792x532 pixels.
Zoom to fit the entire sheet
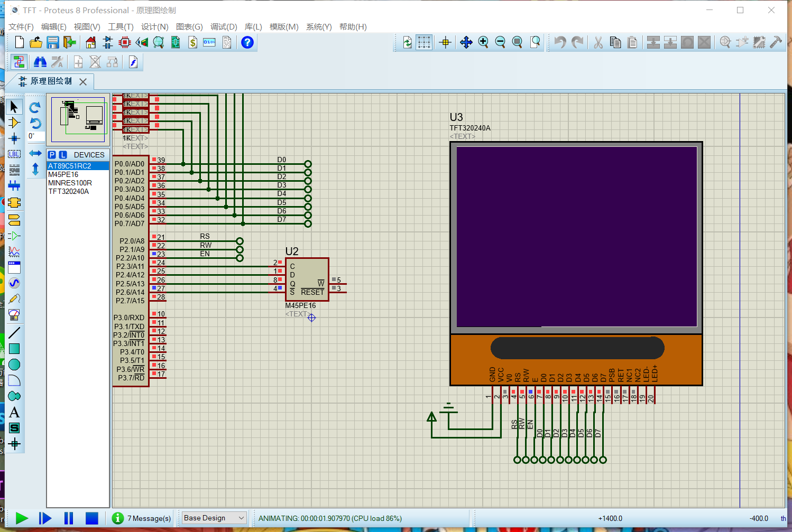click(517, 42)
